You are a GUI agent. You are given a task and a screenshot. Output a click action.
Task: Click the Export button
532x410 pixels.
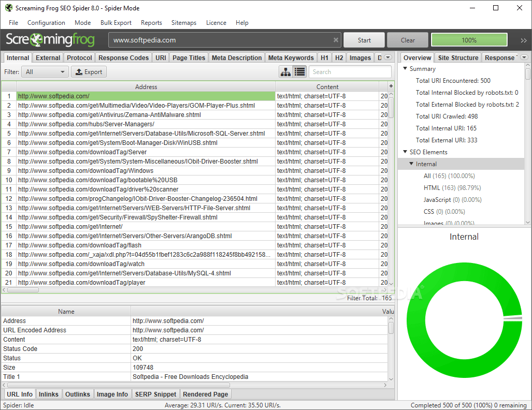[89, 72]
